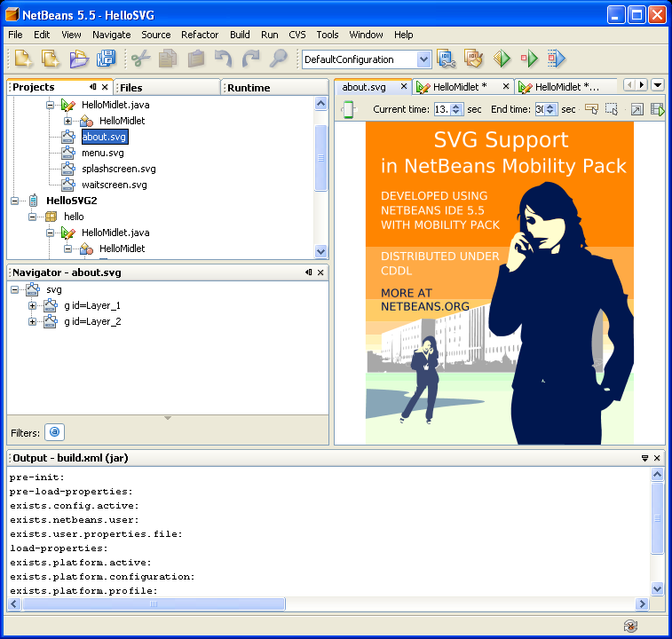This screenshot has width=672, height=639.
Task: Expand the g id=Layer_2 node
Action: 32,321
